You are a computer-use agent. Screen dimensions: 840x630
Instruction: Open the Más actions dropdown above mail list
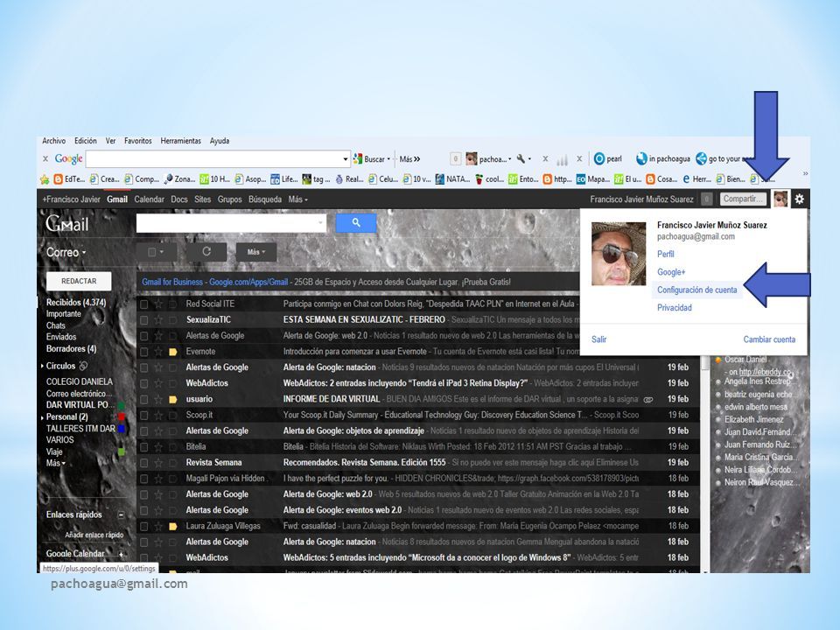point(256,252)
